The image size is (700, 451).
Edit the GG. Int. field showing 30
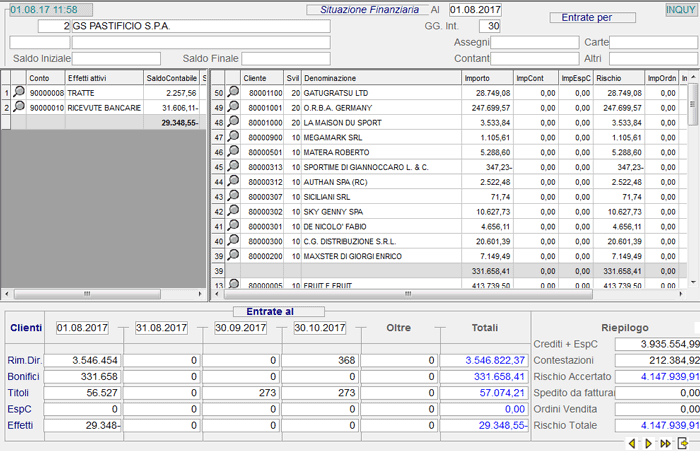(x=490, y=26)
